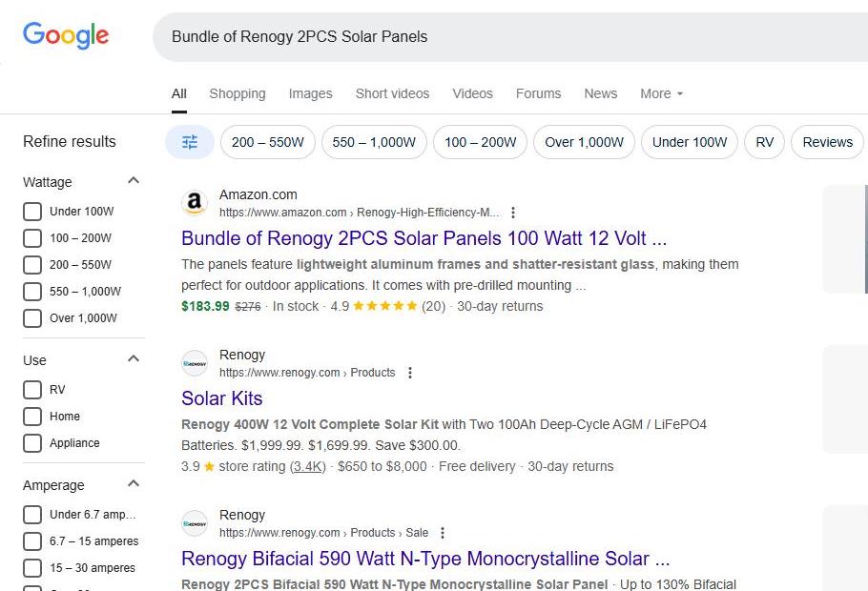Select the All tab
This screenshot has width=868, height=591.
178,93
